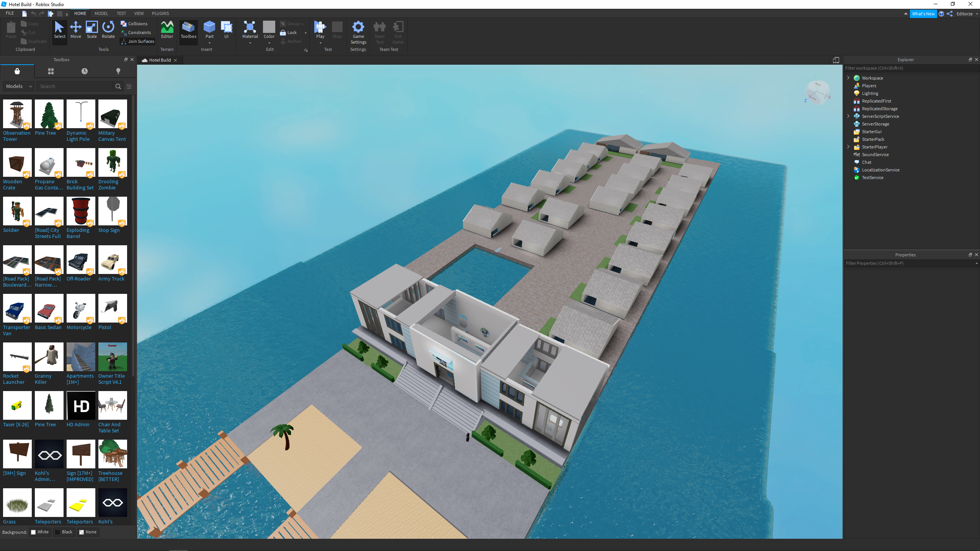980x551 pixels.
Task: Click the toolbox Search field
Action: point(75,86)
